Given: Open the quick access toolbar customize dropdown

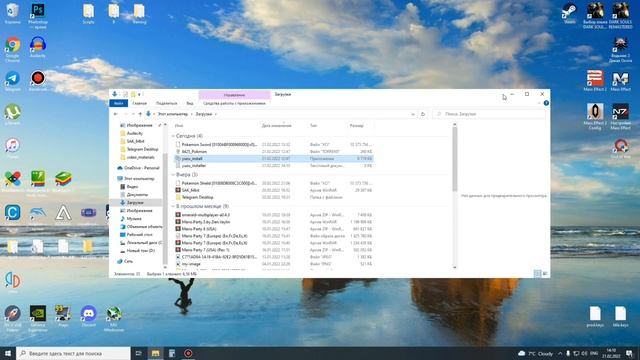Looking at the screenshot, I should coord(139,94).
